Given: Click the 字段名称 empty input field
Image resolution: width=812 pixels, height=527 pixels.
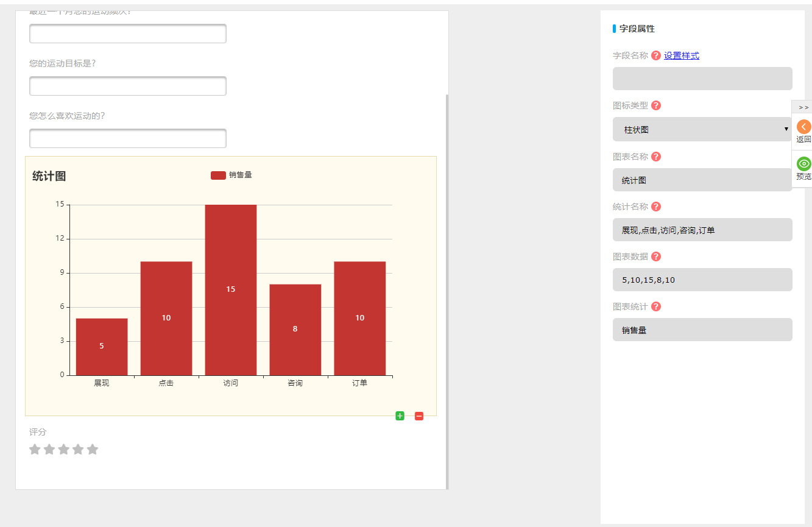Looking at the screenshot, I should click(702, 79).
